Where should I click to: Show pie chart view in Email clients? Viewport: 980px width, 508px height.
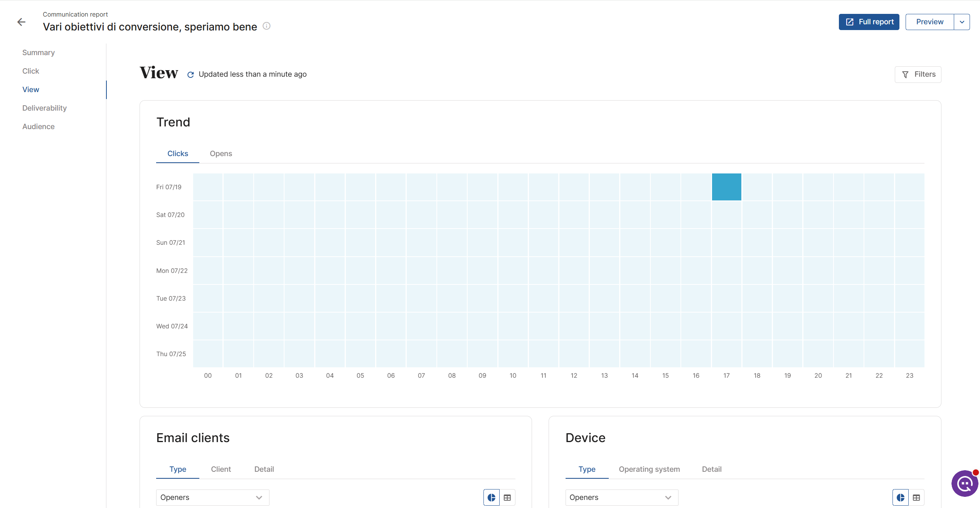[492, 497]
